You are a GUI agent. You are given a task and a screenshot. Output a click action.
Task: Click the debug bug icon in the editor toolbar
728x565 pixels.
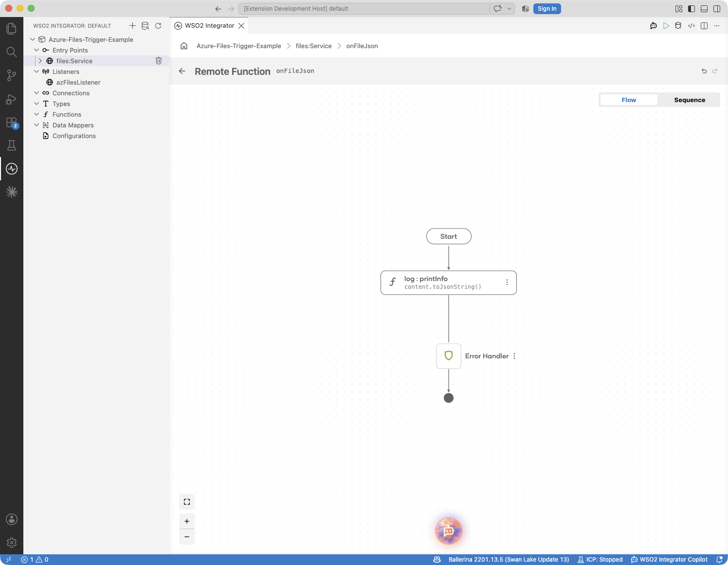(x=678, y=26)
